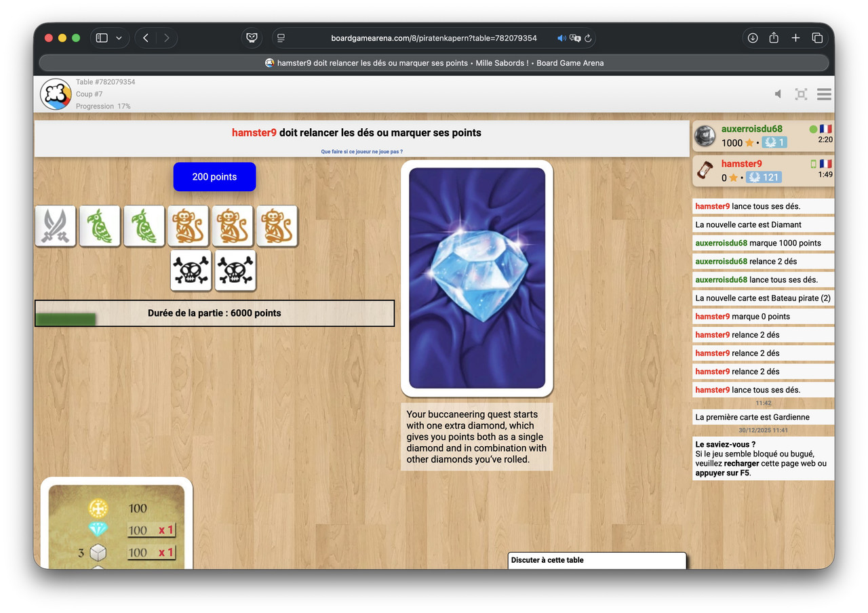Open the page reader icon in address bar

click(x=281, y=38)
